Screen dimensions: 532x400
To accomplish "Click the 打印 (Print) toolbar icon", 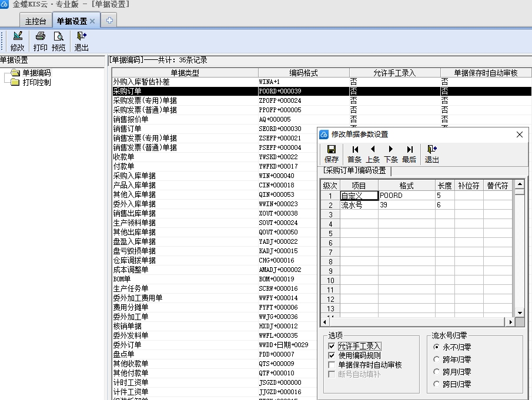I will (40, 41).
